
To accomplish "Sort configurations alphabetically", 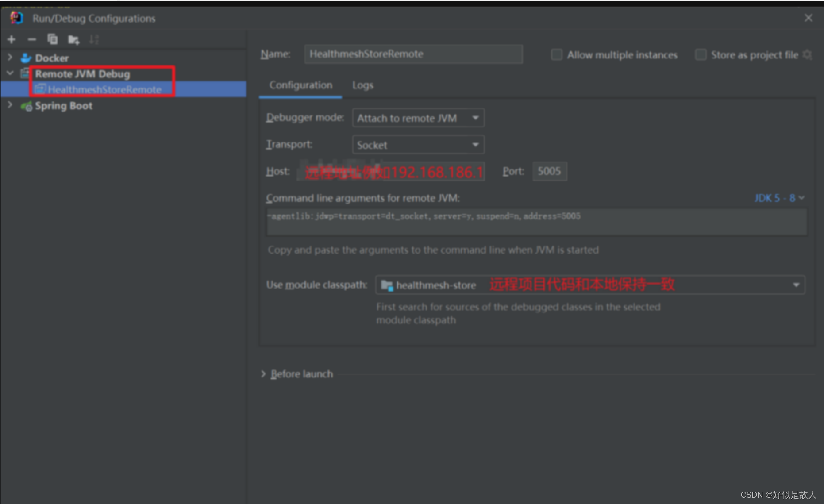I will tap(93, 39).
